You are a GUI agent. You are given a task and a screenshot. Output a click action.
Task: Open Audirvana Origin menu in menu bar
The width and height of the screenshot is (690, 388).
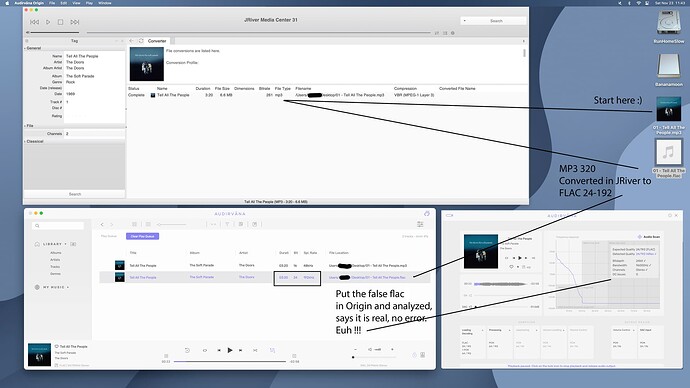point(29,3)
